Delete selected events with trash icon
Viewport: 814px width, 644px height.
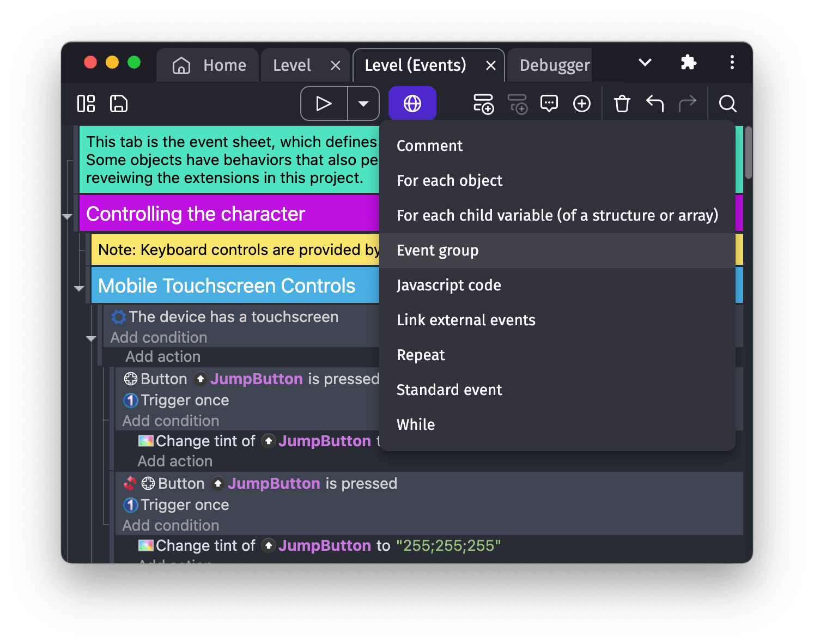(622, 104)
